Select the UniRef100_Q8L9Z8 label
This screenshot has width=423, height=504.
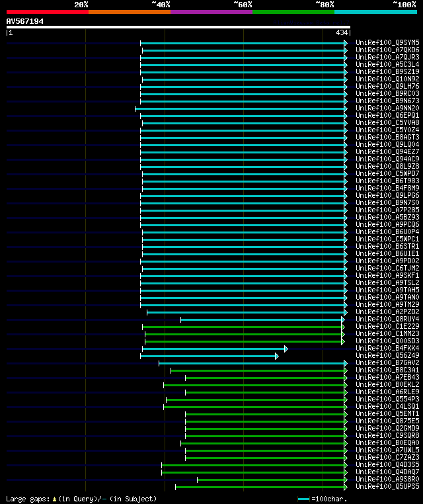click(x=387, y=166)
